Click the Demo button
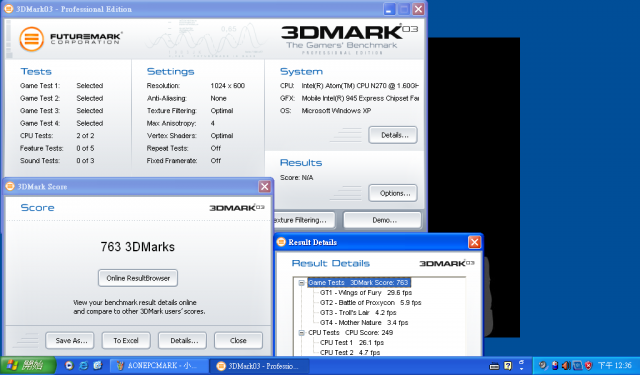The height and width of the screenshot is (375, 640). click(x=382, y=220)
